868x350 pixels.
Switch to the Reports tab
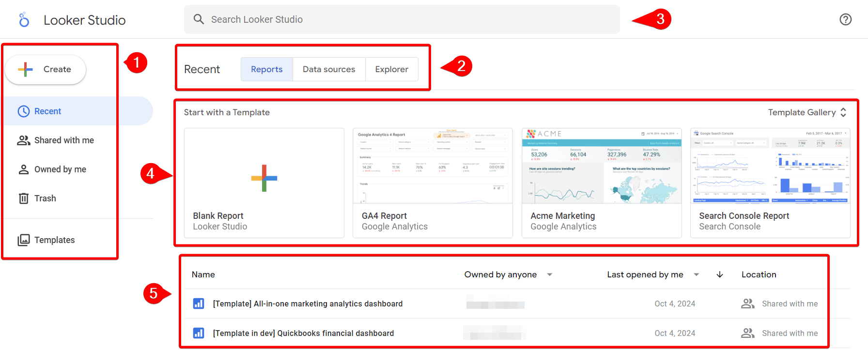(267, 69)
